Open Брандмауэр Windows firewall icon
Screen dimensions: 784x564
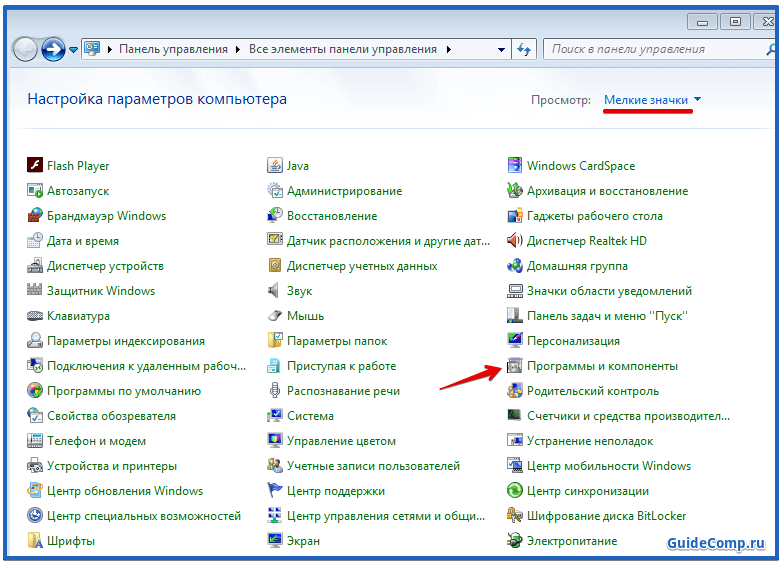(34, 216)
